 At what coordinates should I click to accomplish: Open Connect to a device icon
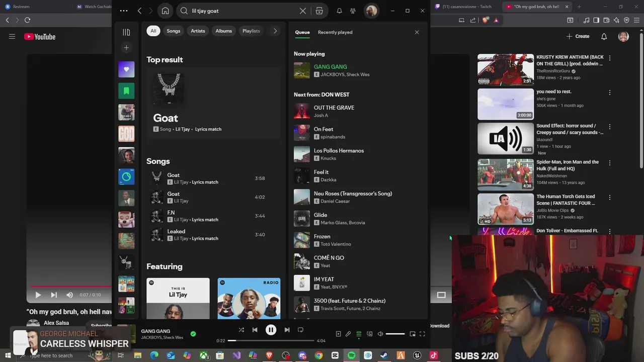[x=369, y=334]
